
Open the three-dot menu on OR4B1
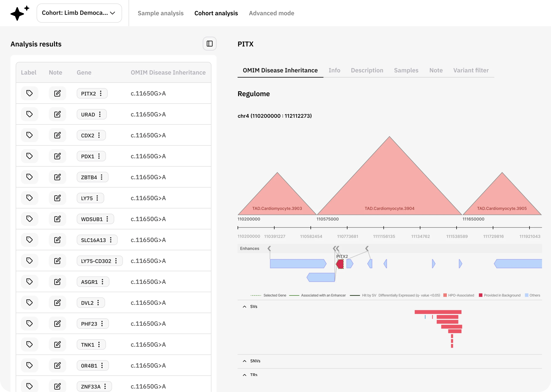(x=102, y=365)
